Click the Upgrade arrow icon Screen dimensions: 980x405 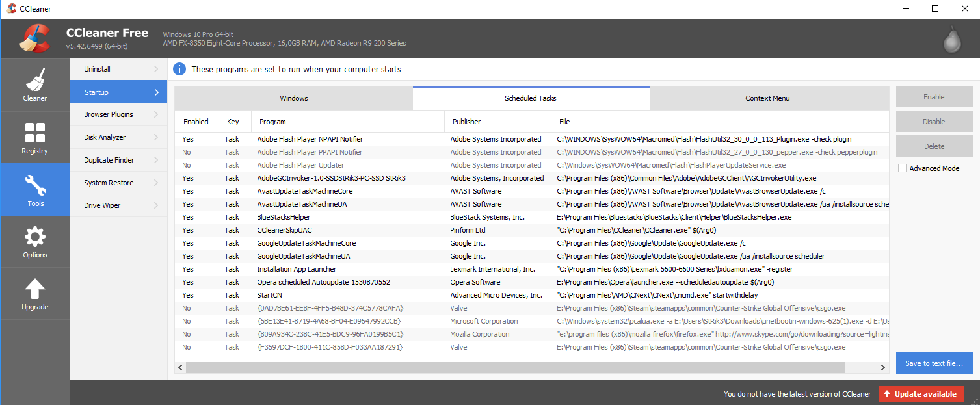[34, 293]
